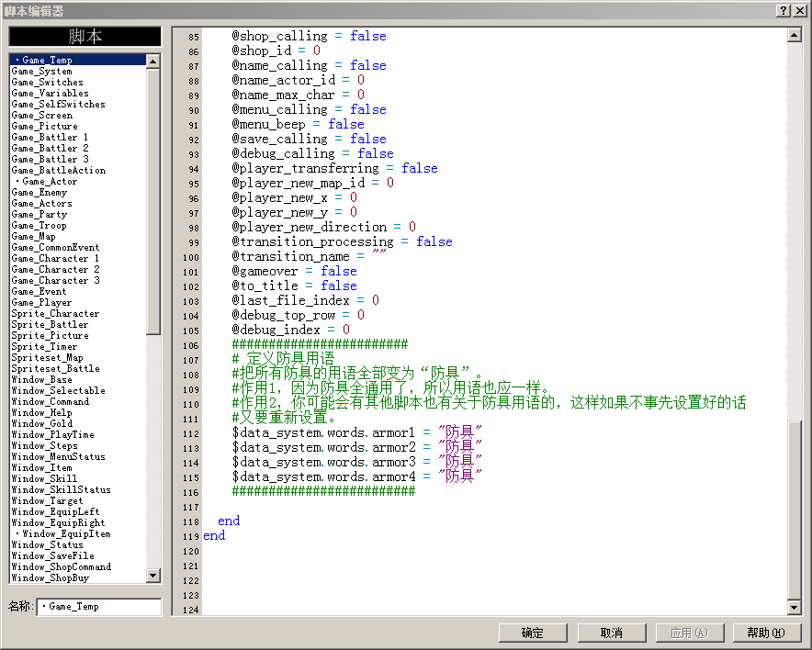
Task: Select the Game_SelfSwitches script
Action: pos(78,104)
